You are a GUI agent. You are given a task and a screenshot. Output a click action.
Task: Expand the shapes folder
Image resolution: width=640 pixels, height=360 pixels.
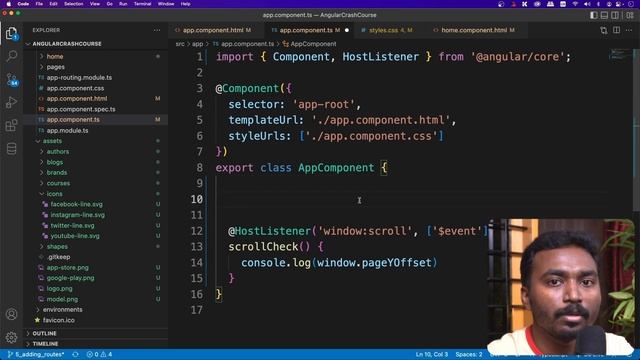coord(57,247)
